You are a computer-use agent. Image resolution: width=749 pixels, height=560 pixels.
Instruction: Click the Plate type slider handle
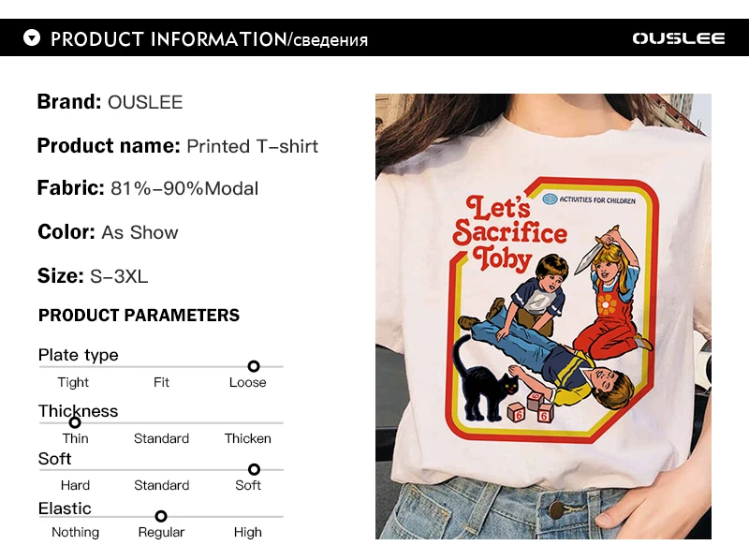pos(254,366)
